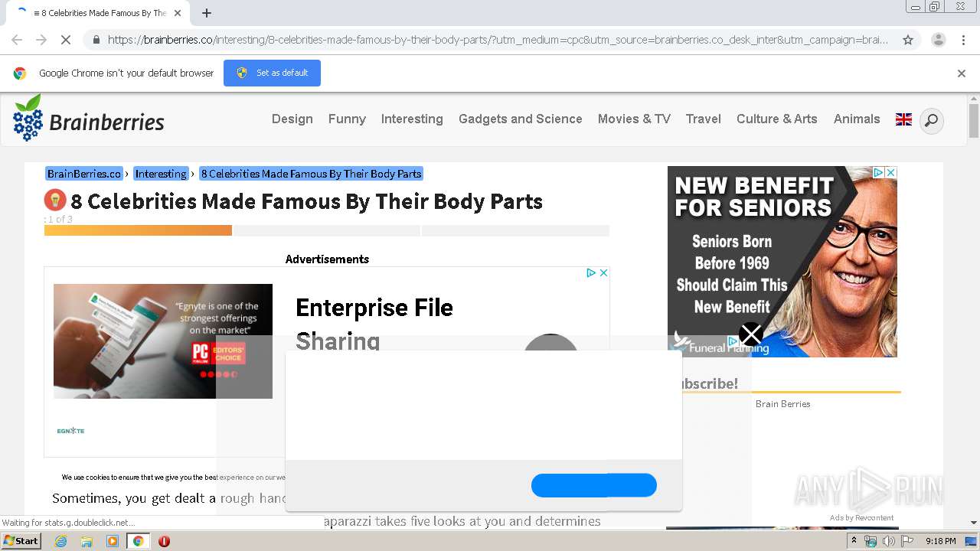Select the UK flag language icon

click(x=903, y=119)
